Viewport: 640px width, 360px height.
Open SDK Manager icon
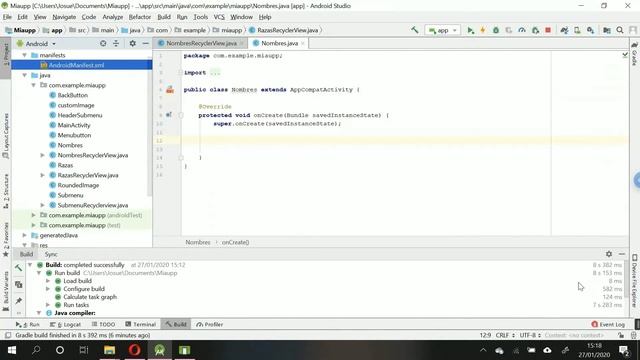click(590, 30)
